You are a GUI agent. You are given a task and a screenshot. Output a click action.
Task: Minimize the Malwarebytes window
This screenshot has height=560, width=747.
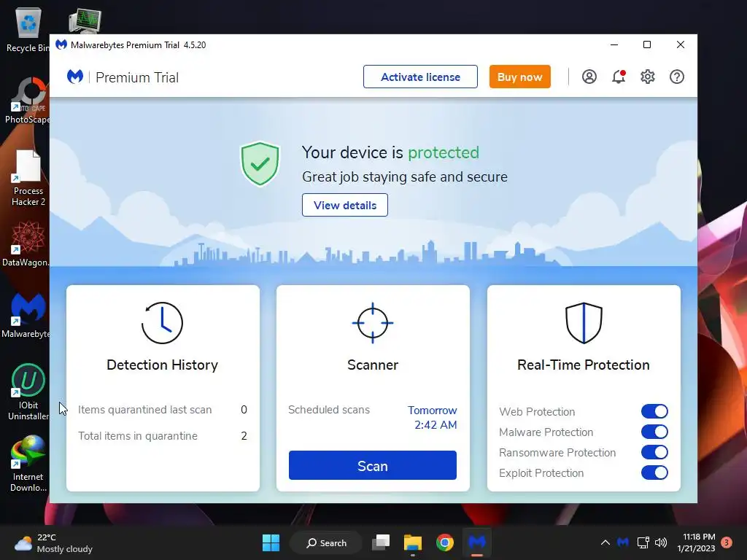point(614,44)
